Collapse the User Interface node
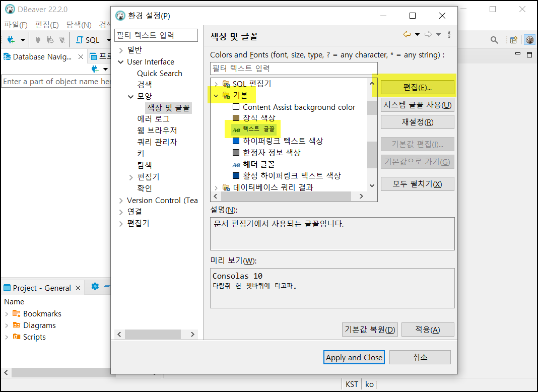This screenshot has height=392, width=538. (121, 62)
